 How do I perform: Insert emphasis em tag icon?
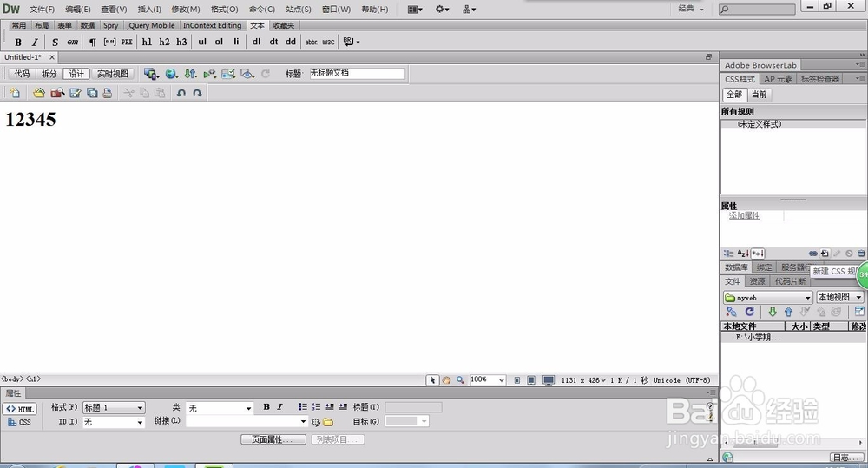(72, 42)
